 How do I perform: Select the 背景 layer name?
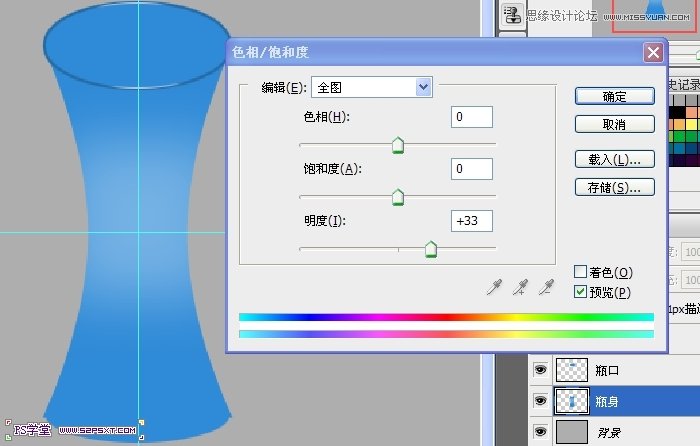(x=609, y=432)
